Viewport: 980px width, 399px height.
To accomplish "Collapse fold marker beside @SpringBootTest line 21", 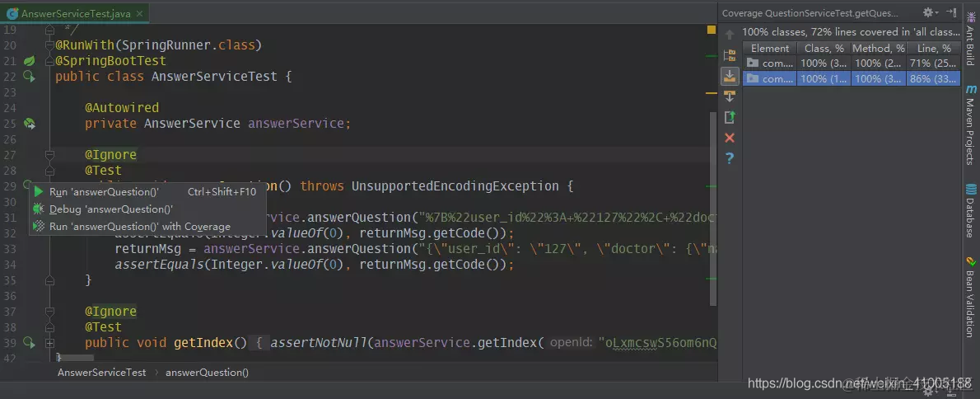I will point(50,61).
